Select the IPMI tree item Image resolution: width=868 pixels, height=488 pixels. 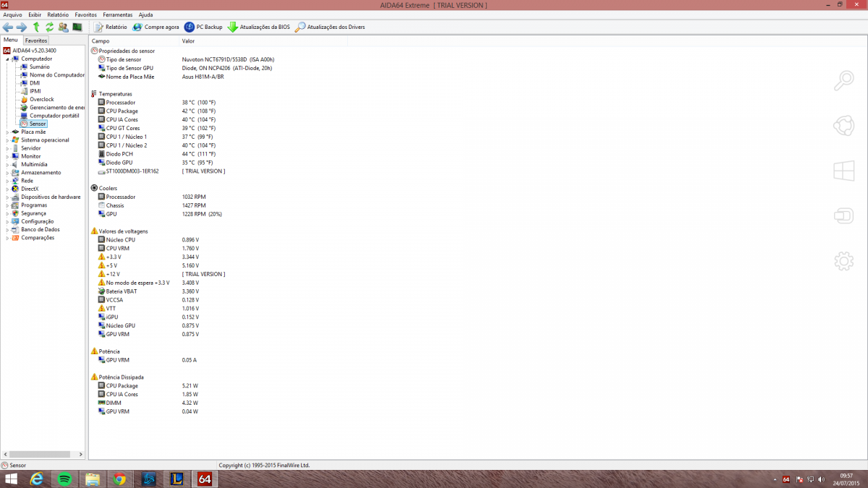35,91
